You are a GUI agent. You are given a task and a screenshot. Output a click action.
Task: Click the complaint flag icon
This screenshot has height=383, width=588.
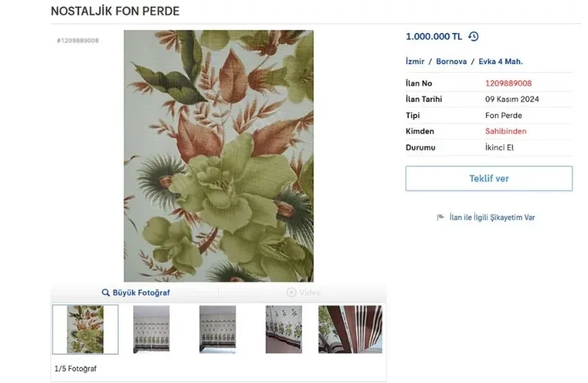[x=440, y=217]
